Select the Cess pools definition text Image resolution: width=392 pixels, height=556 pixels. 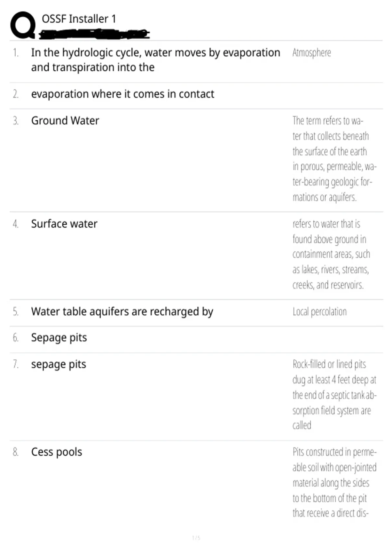[x=335, y=482]
